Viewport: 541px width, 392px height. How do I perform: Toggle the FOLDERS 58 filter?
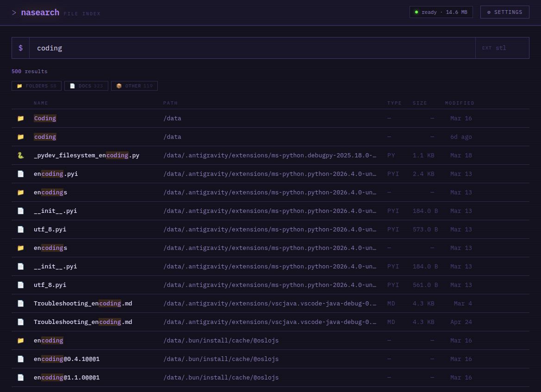(x=37, y=86)
